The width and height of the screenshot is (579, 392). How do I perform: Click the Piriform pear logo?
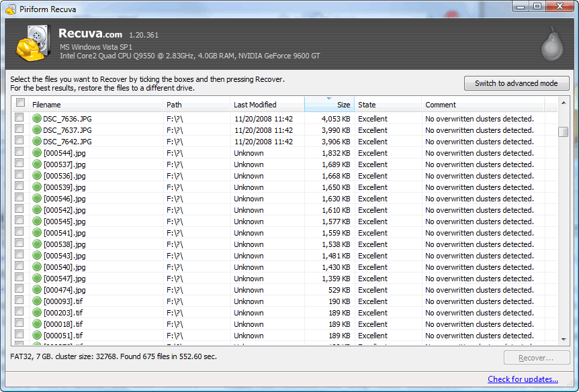point(552,44)
